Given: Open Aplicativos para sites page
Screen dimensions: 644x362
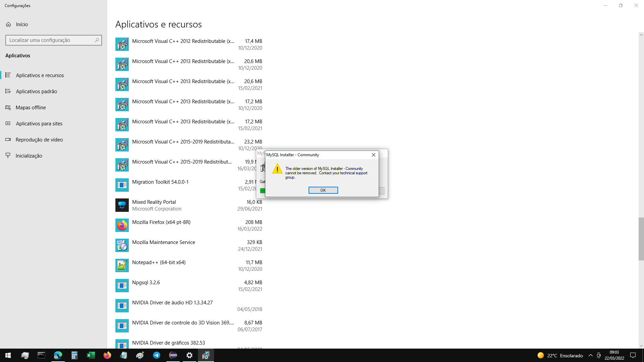Looking at the screenshot, I should (39, 124).
